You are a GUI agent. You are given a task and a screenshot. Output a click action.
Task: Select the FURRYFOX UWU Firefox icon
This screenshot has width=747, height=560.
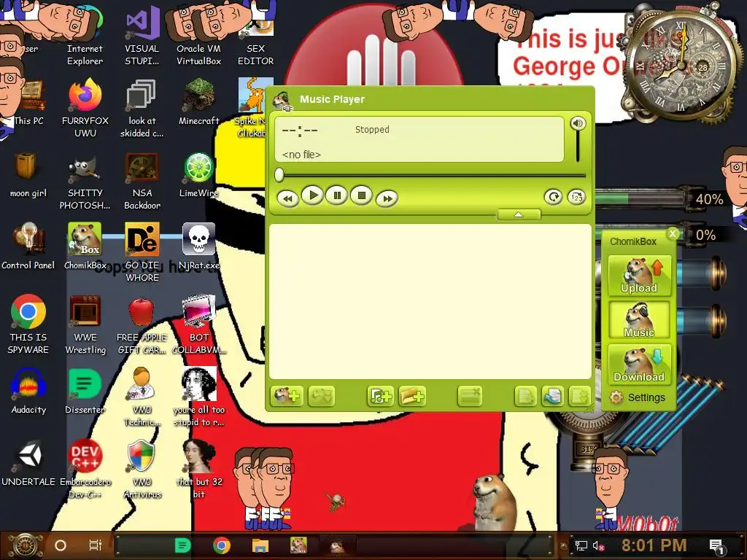point(85,108)
